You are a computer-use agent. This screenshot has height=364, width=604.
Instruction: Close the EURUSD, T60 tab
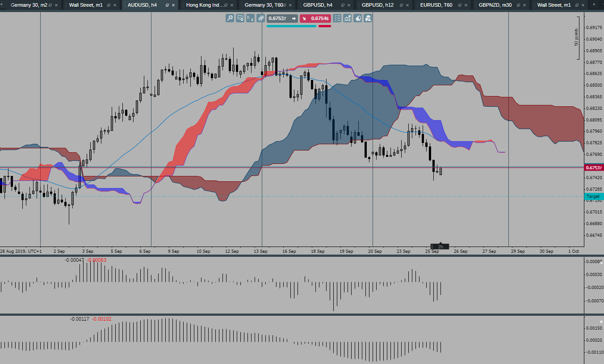click(x=466, y=5)
